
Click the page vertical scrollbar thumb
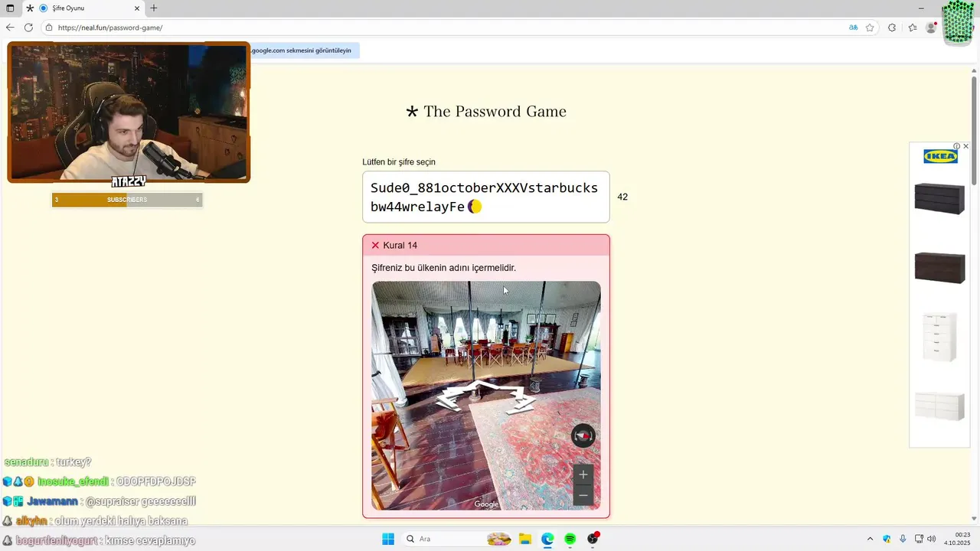pos(974,130)
